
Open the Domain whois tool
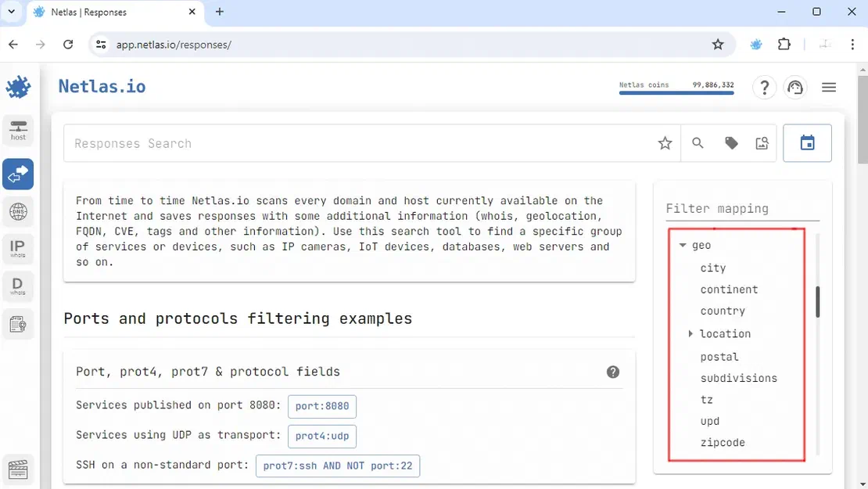pos(17,286)
